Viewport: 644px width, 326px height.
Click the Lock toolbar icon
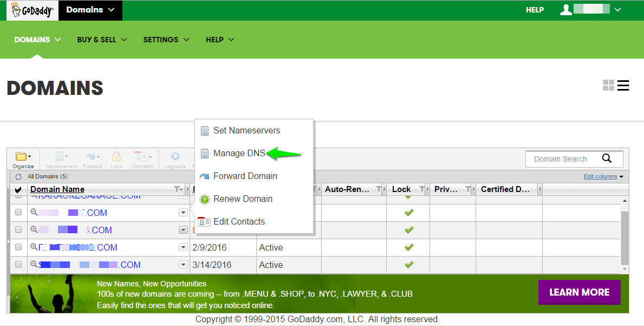tap(116, 160)
